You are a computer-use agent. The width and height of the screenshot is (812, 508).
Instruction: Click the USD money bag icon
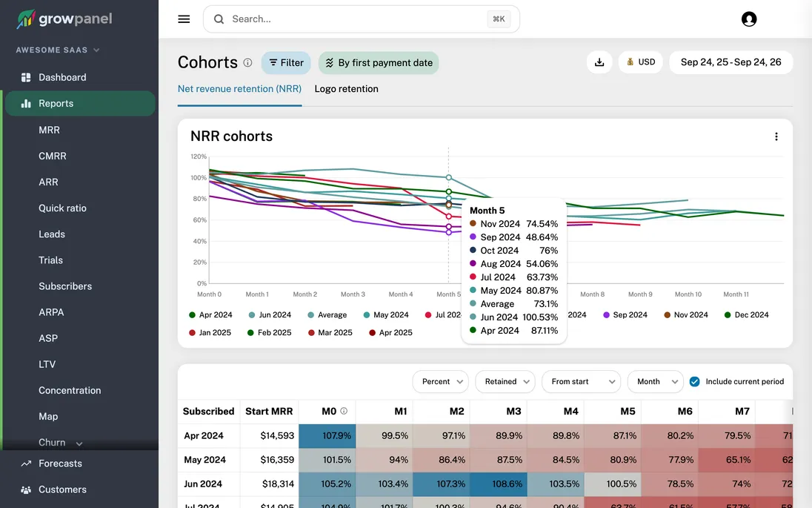coord(630,62)
